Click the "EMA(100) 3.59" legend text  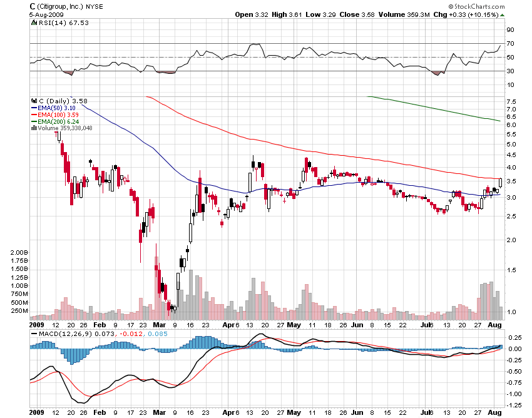pyautogui.click(x=58, y=115)
